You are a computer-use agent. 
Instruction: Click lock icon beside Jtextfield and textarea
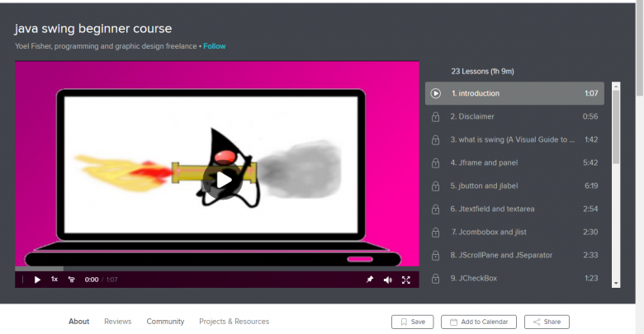[x=435, y=209]
